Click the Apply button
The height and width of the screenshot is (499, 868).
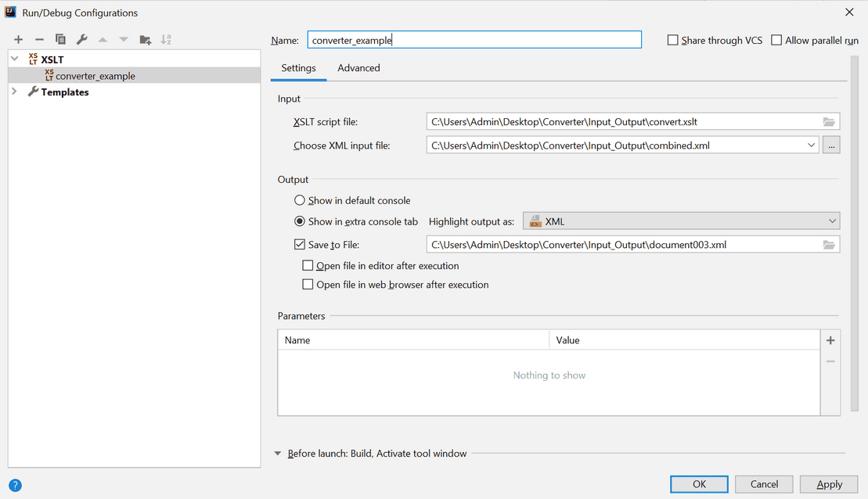tap(829, 484)
